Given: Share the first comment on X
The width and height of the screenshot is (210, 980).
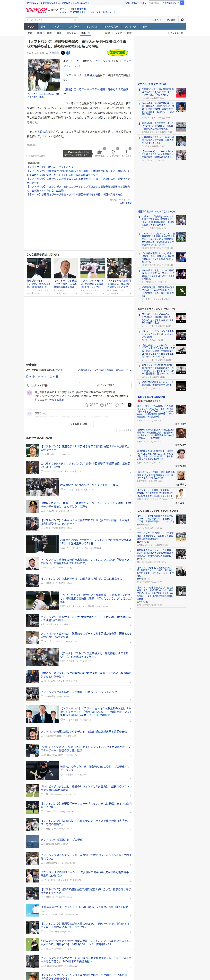Looking at the screenshot, I should [x=129, y=405].
